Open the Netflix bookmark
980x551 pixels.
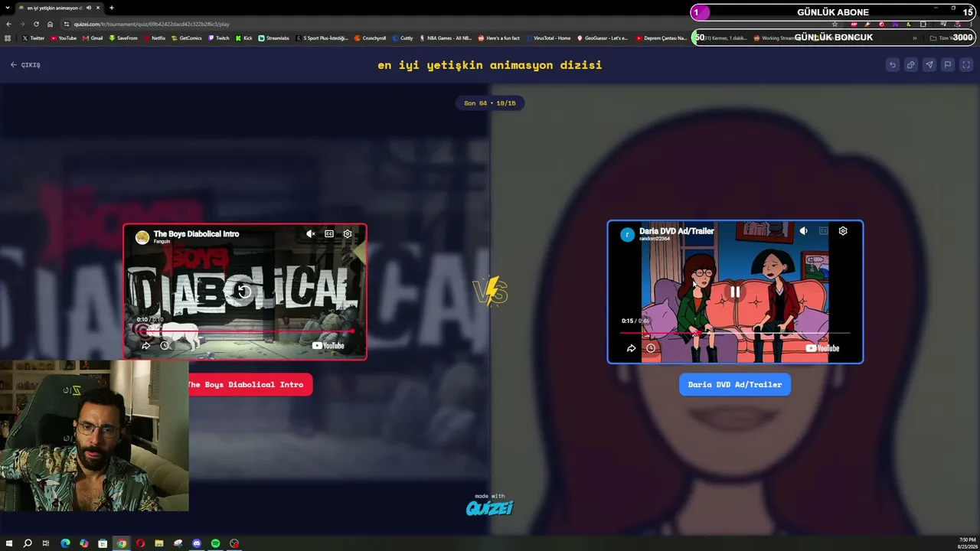click(154, 38)
